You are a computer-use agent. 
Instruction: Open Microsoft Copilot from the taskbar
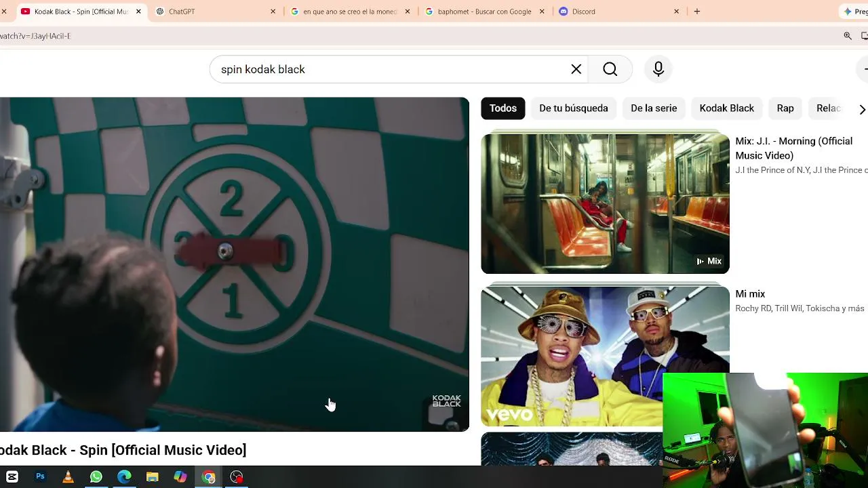tap(180, 476)
